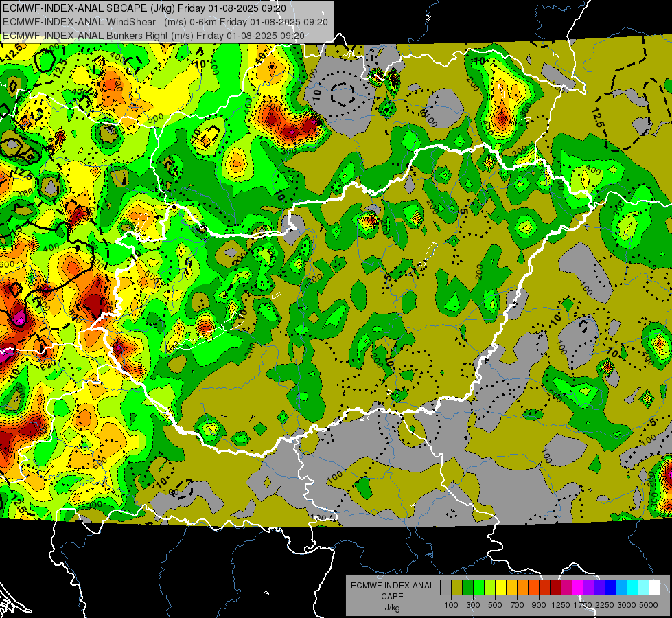Screen dimensions: 672x618
Task: Select the orange legend swatch right of 700
Action: pos(522,588)
